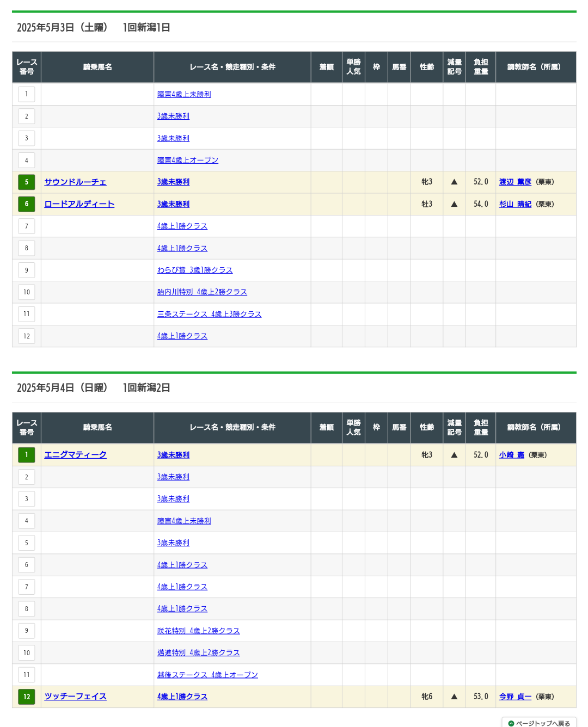
Task: Open 3歳未勝利 link in ロードアルディート row
Action: (173, 204)
